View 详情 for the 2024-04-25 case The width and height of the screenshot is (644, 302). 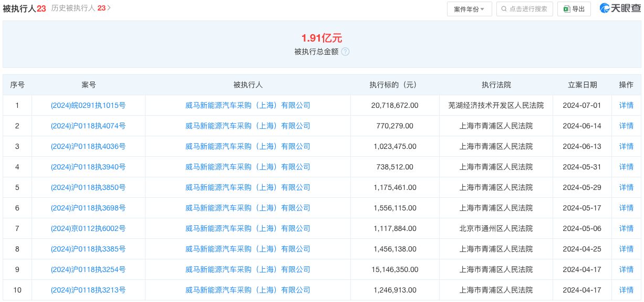click(626, 249)
